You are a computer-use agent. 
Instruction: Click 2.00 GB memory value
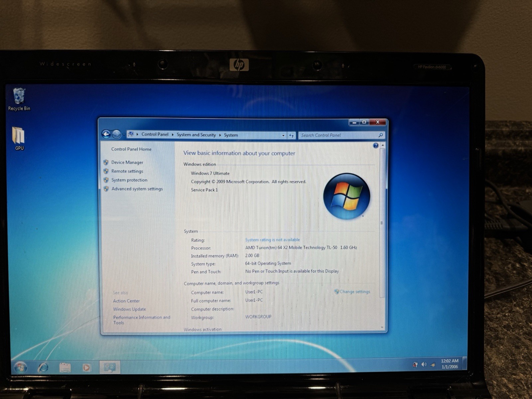click(x=252, y=255)
